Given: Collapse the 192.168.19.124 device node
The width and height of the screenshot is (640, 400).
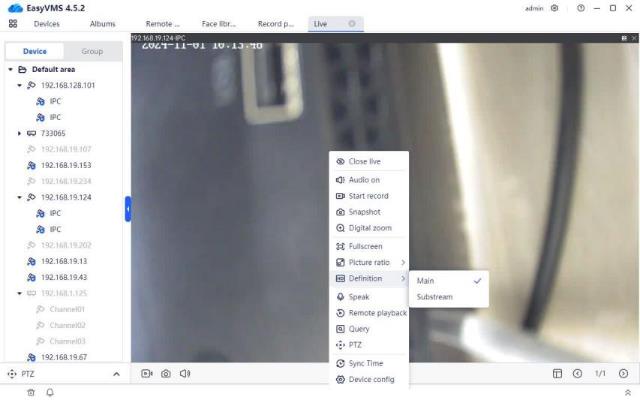Looking at the screenshot, I should pyautogui.click(x=20, y=198).
